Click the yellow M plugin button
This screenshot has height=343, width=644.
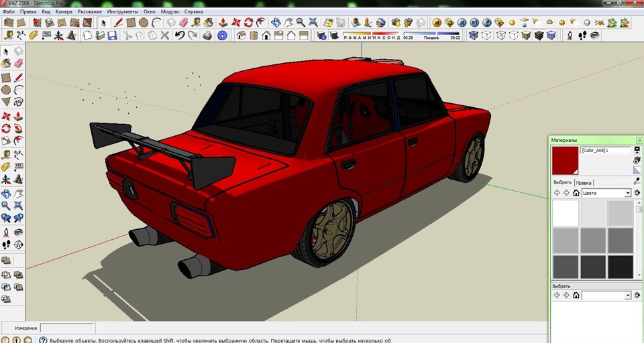point(437,22)
